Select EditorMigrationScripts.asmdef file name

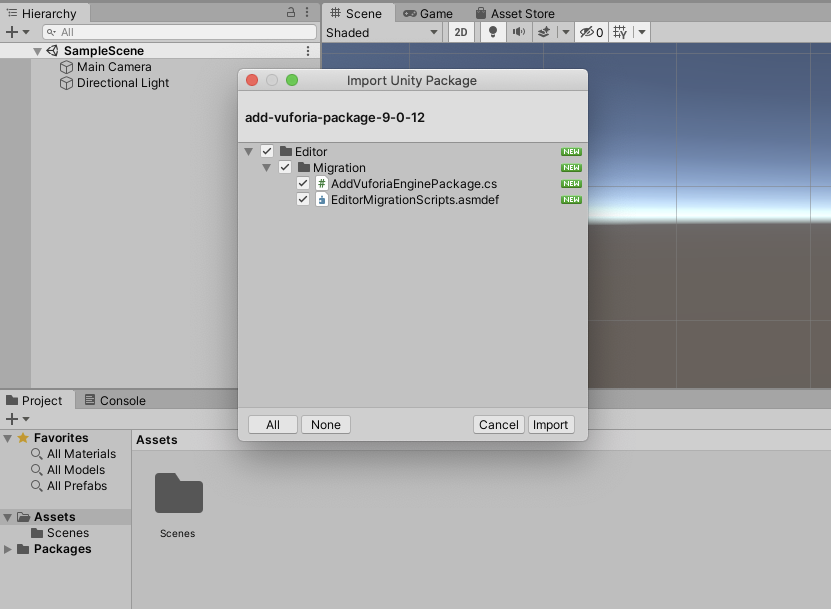[x=415, y=200]
